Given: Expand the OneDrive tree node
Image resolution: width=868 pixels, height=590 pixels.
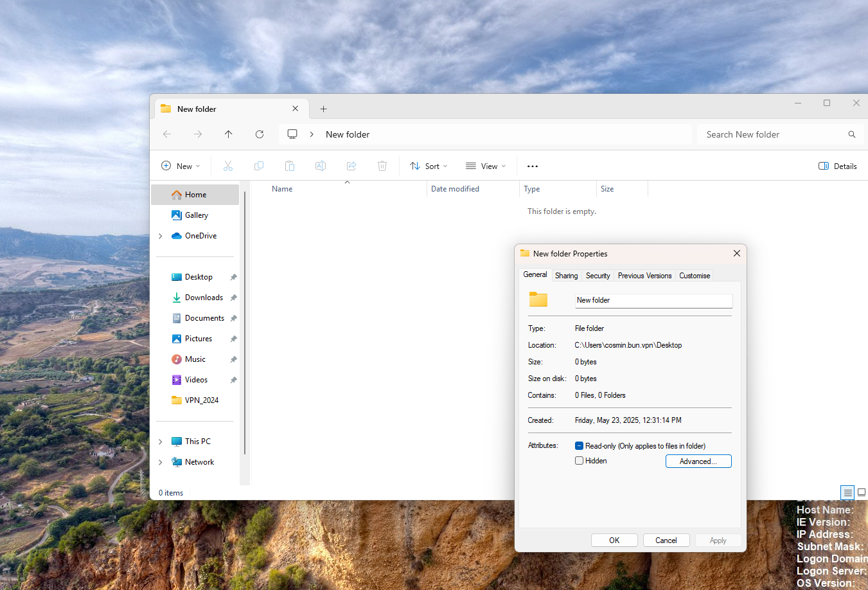Looking at the screenshot, I should pos(161,236).
